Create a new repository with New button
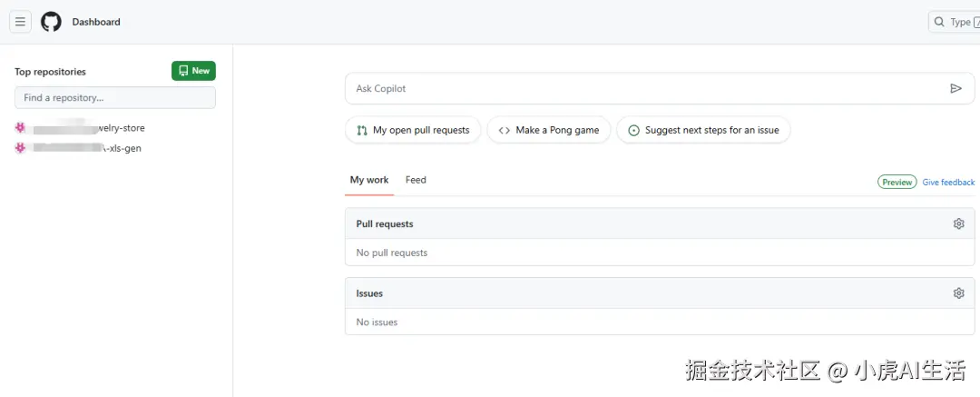 [193, 71]
